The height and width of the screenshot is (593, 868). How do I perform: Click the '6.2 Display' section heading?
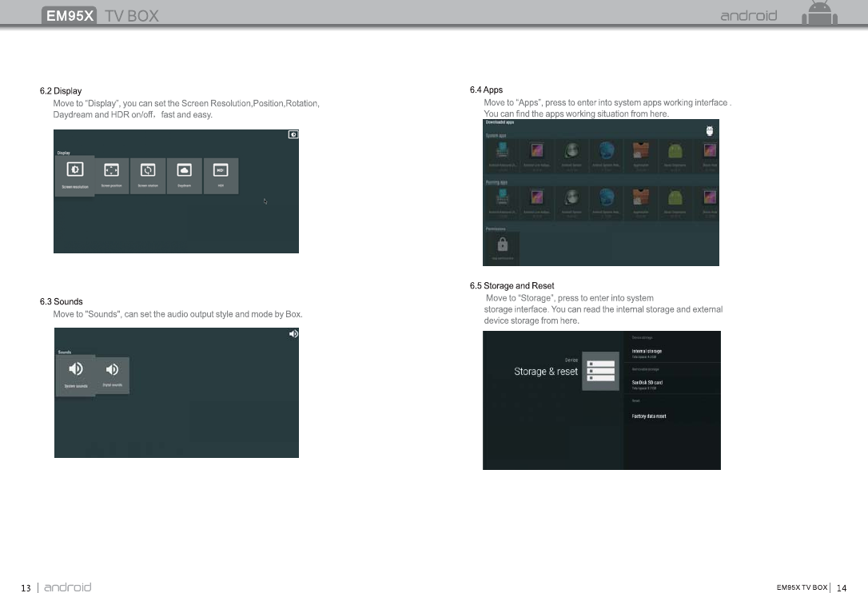60,91
